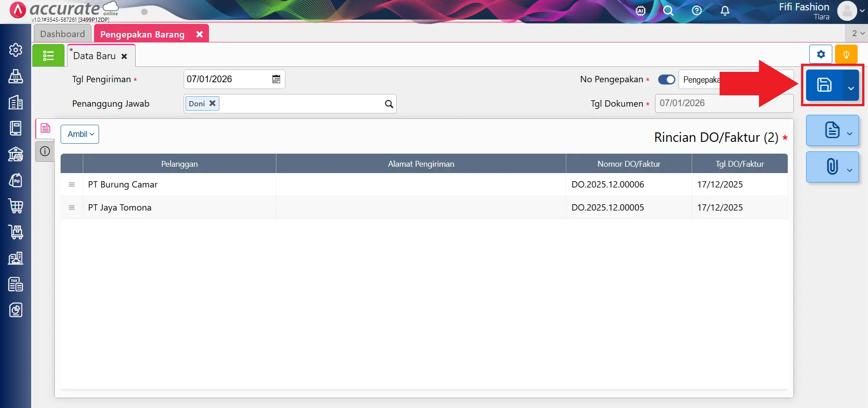Click the Tgl Dokumen date field
The width and height of the screenshot is (868, 408).
[723, 103]
